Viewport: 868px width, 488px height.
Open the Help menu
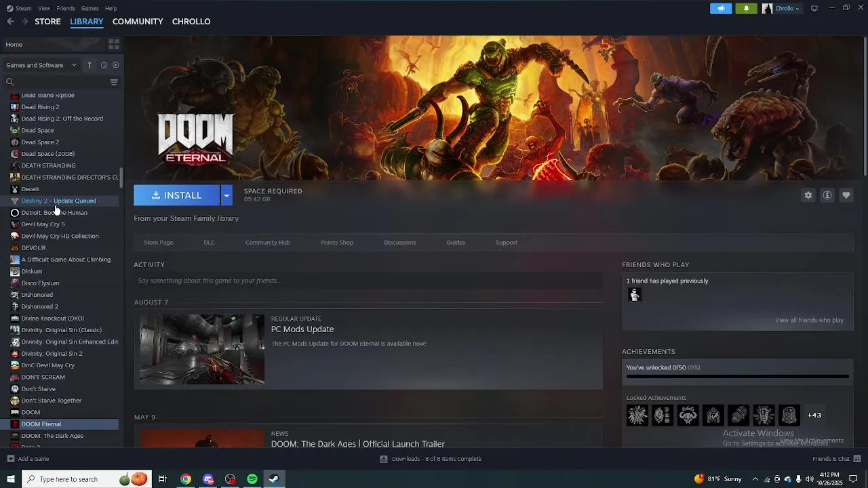[111, 8]
